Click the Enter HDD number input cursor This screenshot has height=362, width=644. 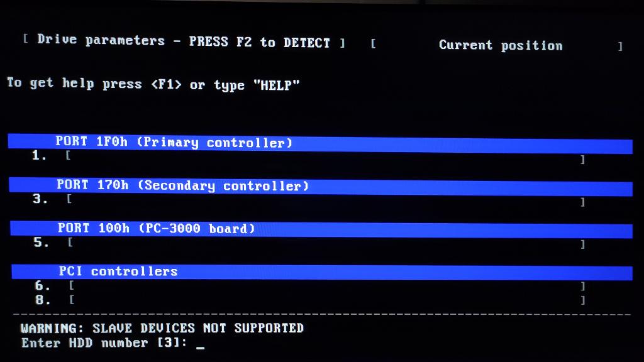point(200,344)
